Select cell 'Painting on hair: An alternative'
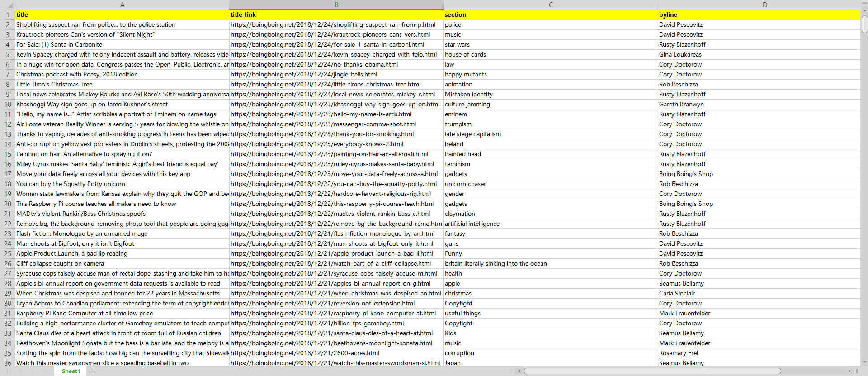Screen dimensions: 868x376 point(122,154)
